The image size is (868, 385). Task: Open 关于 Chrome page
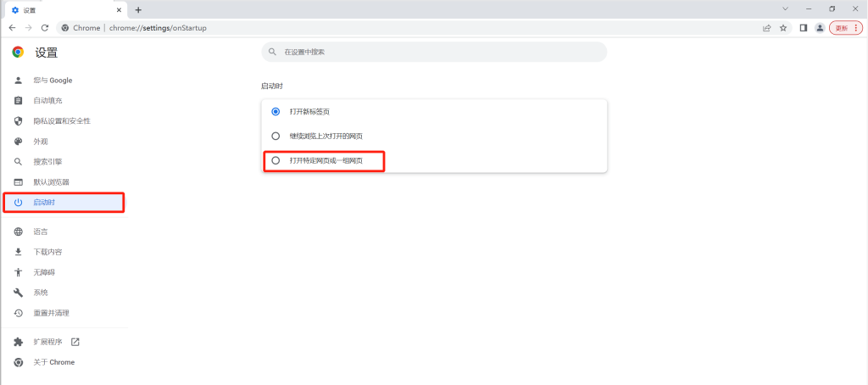(x=53, y=362)
